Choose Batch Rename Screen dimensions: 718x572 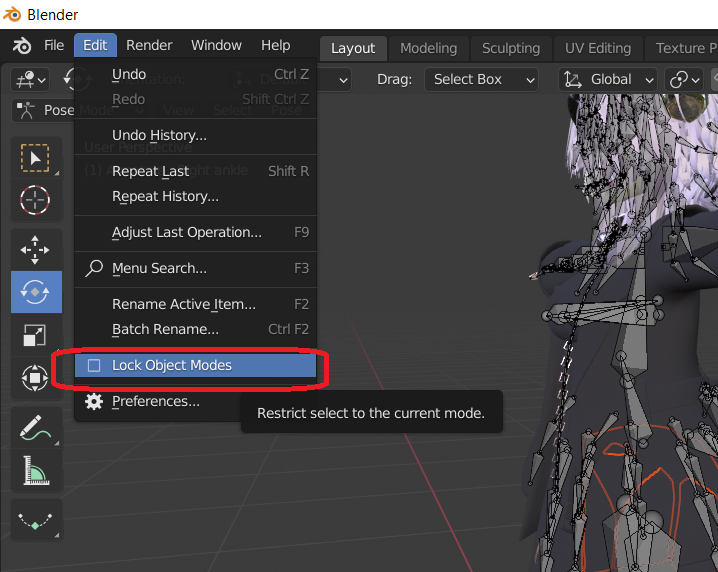pyautogui.click(x=196, y=329)
